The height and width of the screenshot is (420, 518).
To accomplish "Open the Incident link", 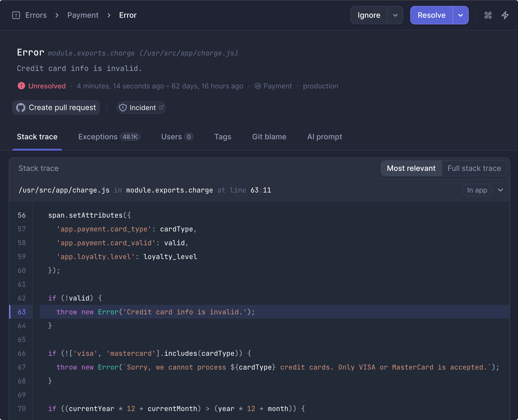I will click(x=141, y=108).
